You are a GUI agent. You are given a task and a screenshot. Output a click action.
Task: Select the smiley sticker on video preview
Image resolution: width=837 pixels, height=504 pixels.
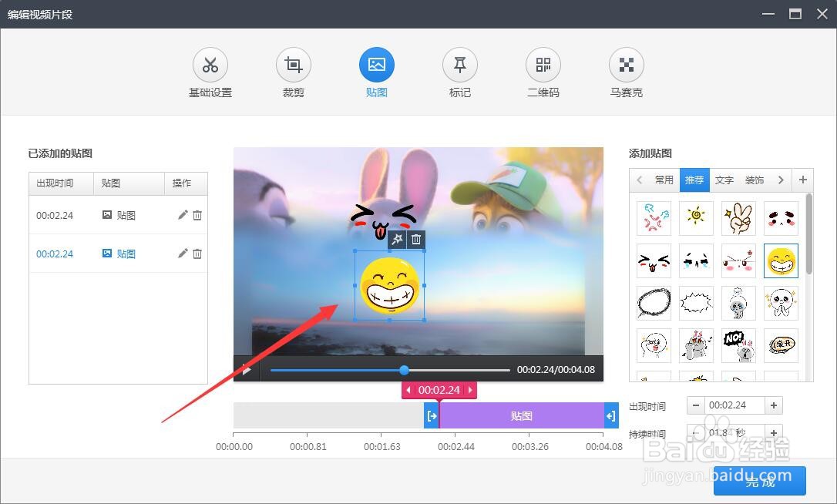tap(390, 286)
